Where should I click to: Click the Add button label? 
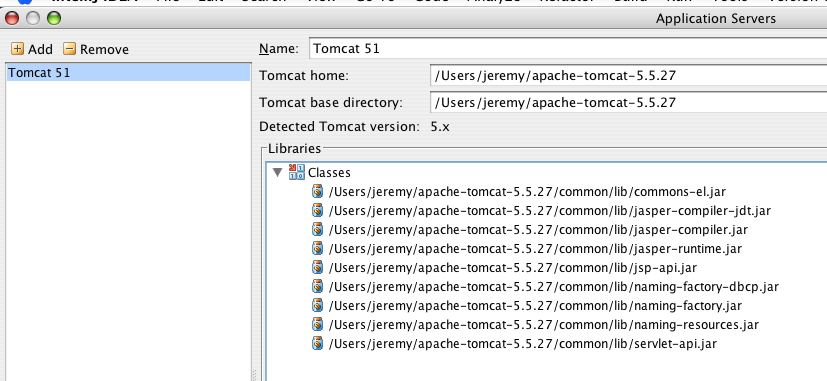40,50
